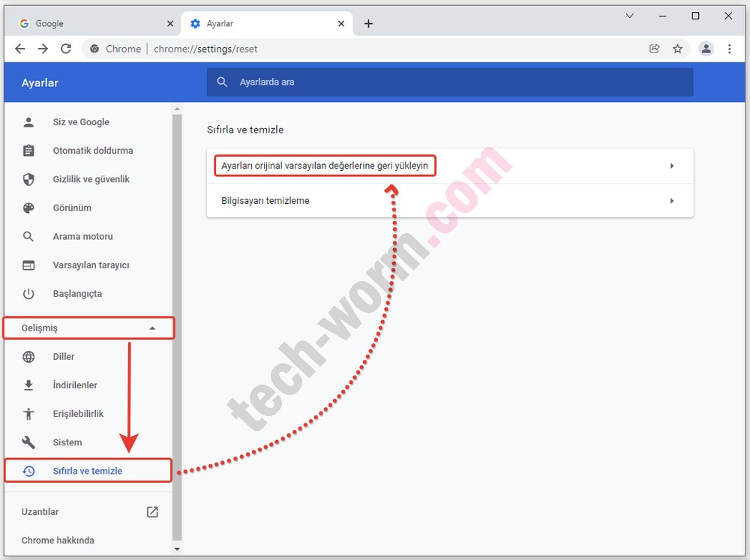The height and width of the screenshot is (560, 750).
Task: Select Sıfırla ve temizle in sidebar
Action: tap(88, 471)
